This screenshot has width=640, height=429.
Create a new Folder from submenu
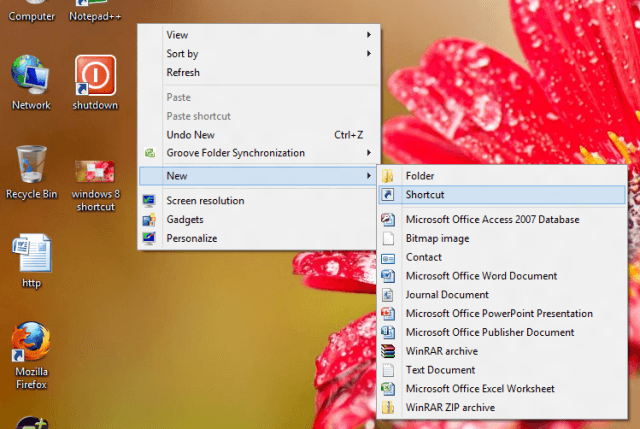tap(502, 176)
